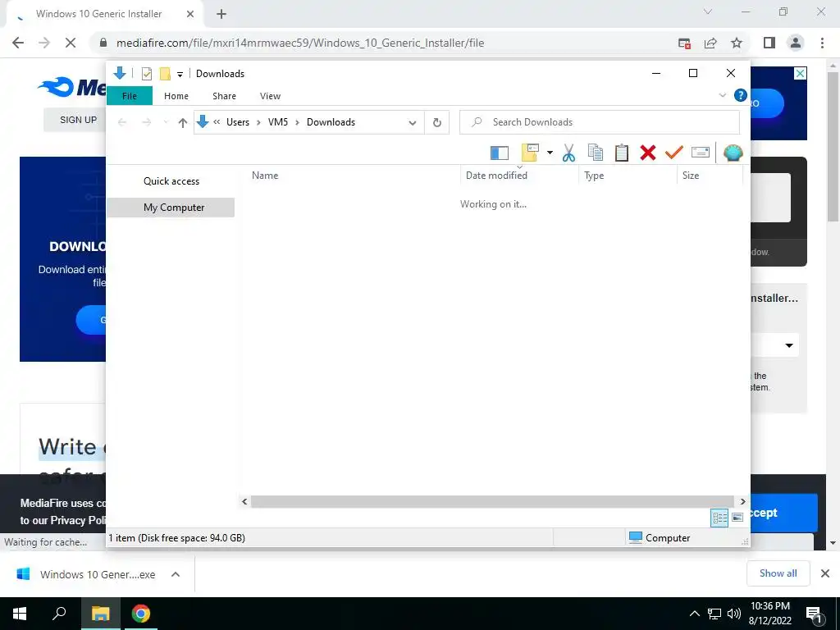This screenshot has width=840, height=630.
Task: Click Chrome back navigation arrow
Action: tap(18, 43)
